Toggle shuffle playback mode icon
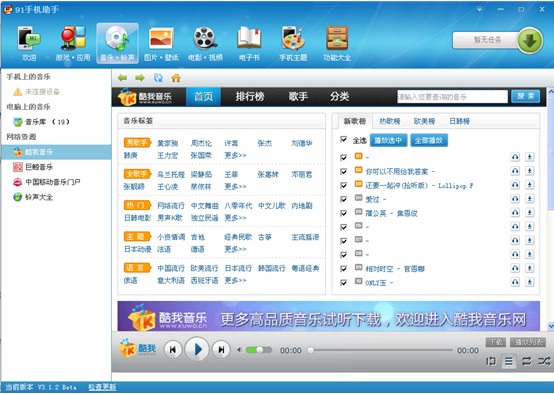 click(544, 361)
